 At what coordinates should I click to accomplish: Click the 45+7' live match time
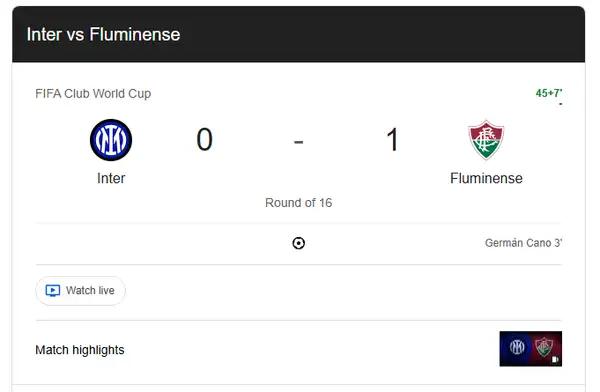[x=549, y=93]
